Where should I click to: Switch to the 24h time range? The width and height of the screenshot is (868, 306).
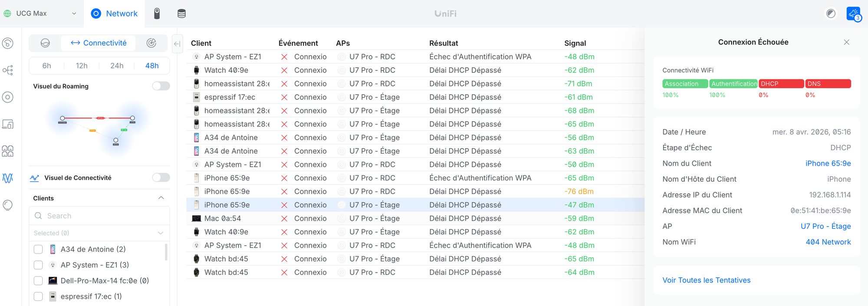[x=117, y=66]
